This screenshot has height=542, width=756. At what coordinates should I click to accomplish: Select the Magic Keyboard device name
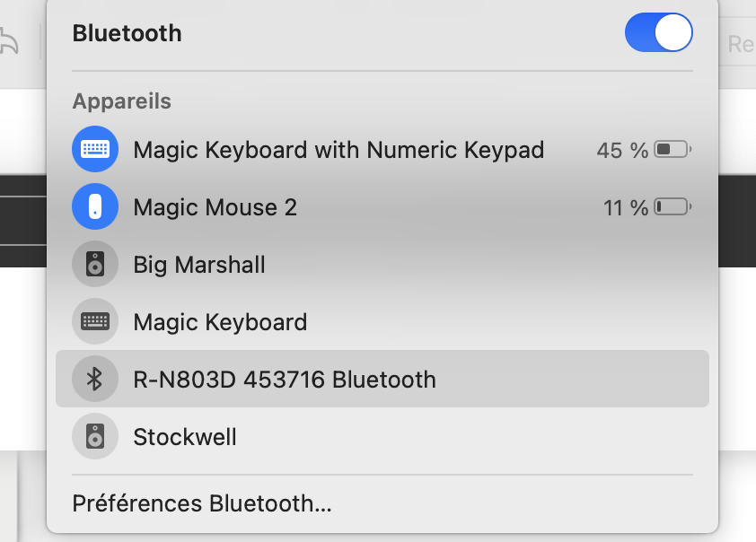click(x=220, y=322)
